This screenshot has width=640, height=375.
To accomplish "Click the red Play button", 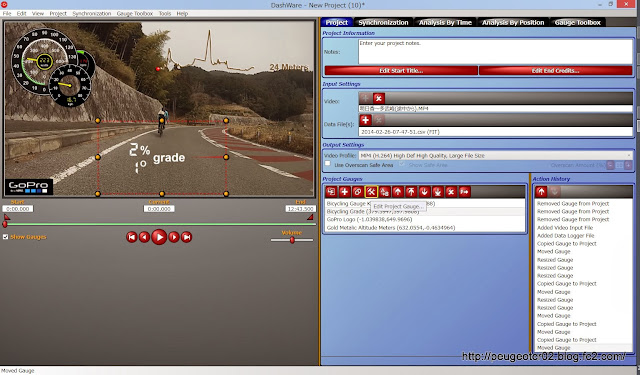I will click(159, 237).
